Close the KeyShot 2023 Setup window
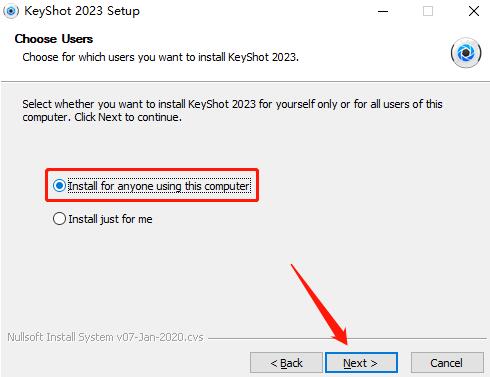The image size is (490, 377). coord(474,11)
